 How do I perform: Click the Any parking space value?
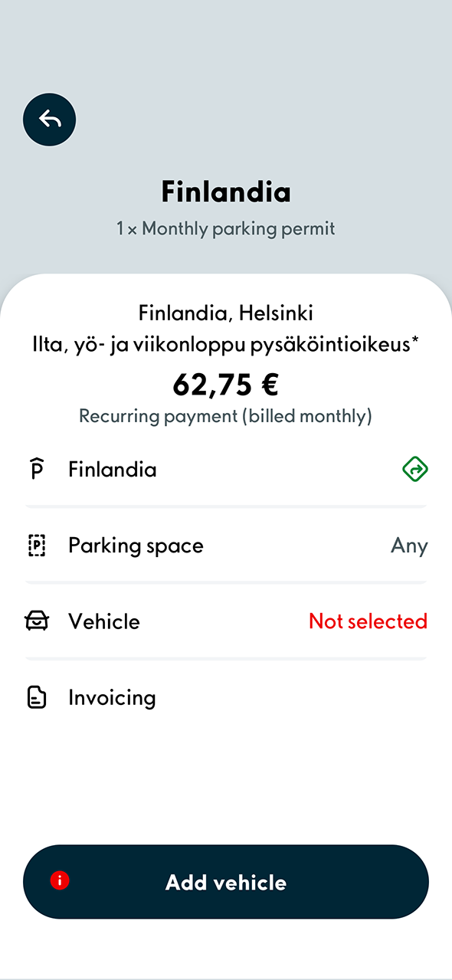[x=409, y=545]
